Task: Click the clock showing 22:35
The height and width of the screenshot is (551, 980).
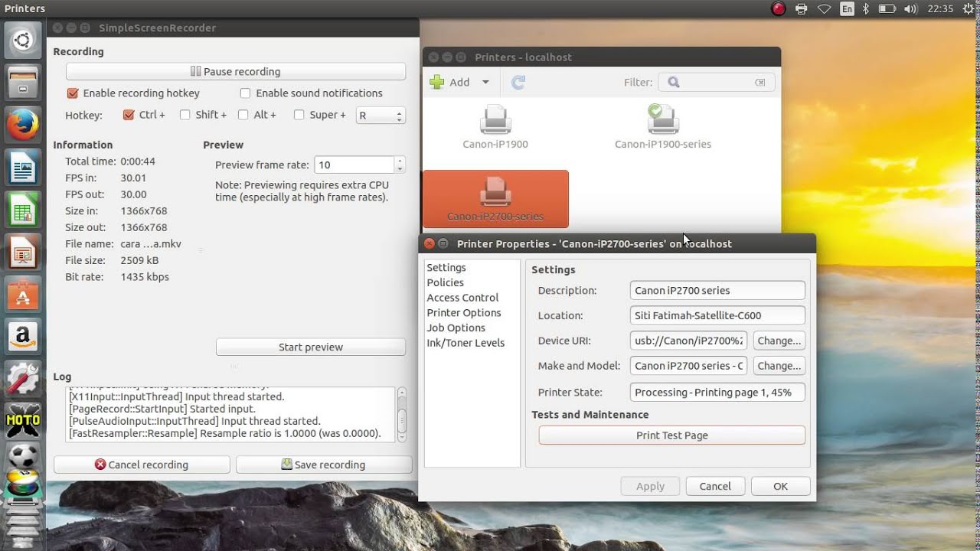Action: point(939,9)
